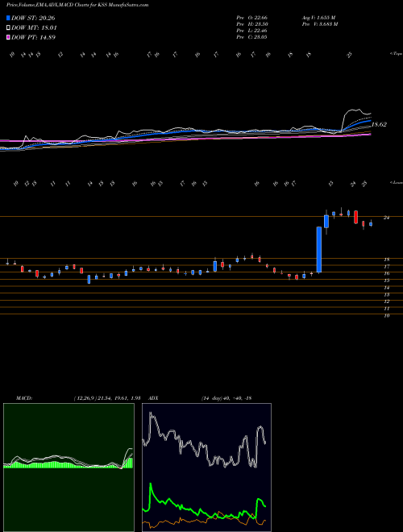Click the 'Pre H: 23.36' value
Viewport: 403px width, 532px height.
pyautogui.click(x=252, y=24)
